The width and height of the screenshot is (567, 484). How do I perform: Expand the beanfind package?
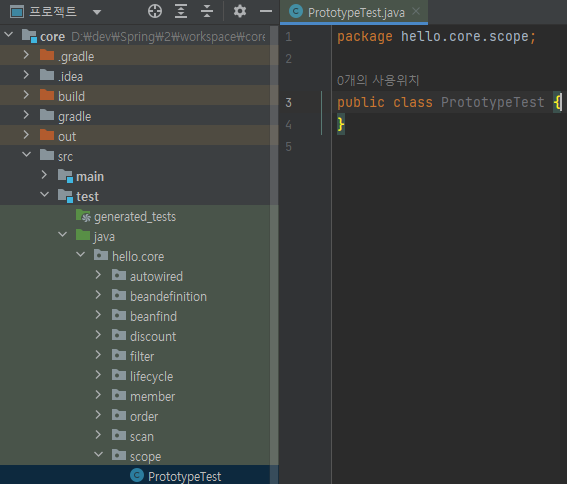click(98, 315)
